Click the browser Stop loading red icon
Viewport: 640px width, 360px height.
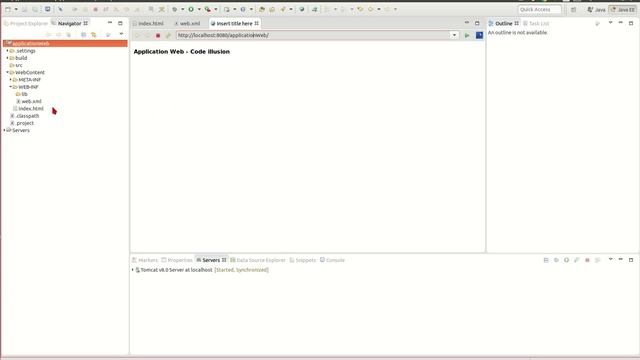pos(158,36)
